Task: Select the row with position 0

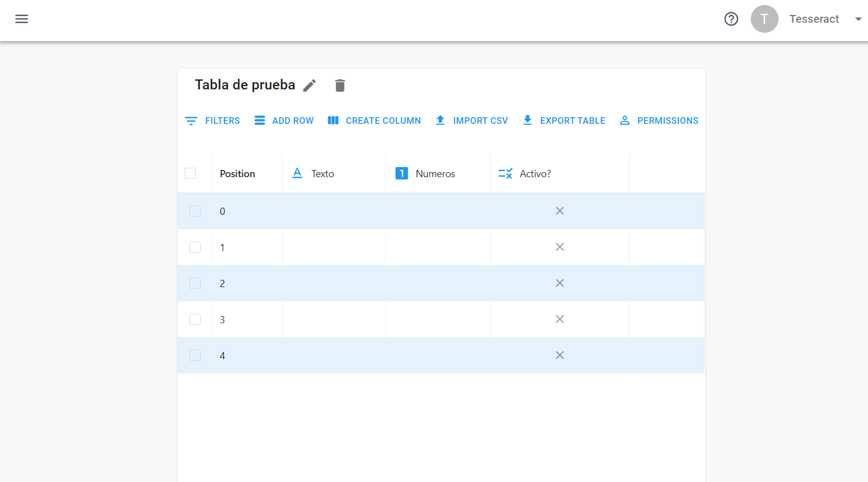Action: tap(195, 211)
